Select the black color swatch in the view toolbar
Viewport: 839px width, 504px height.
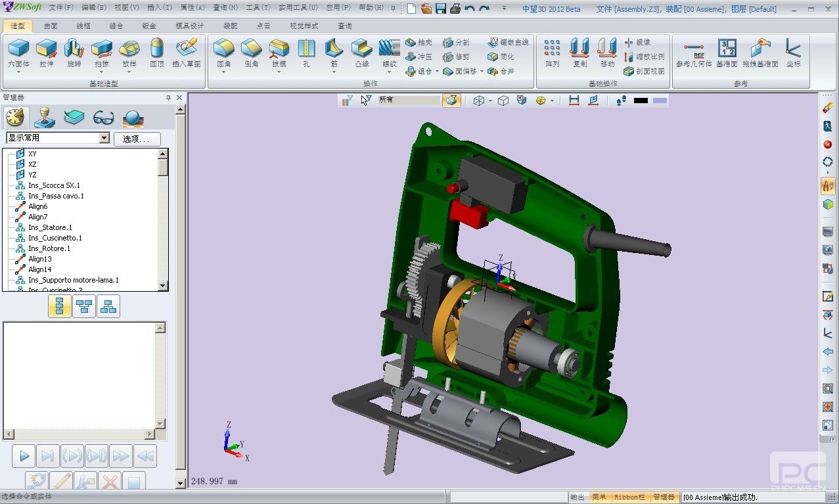click(643, 99)
